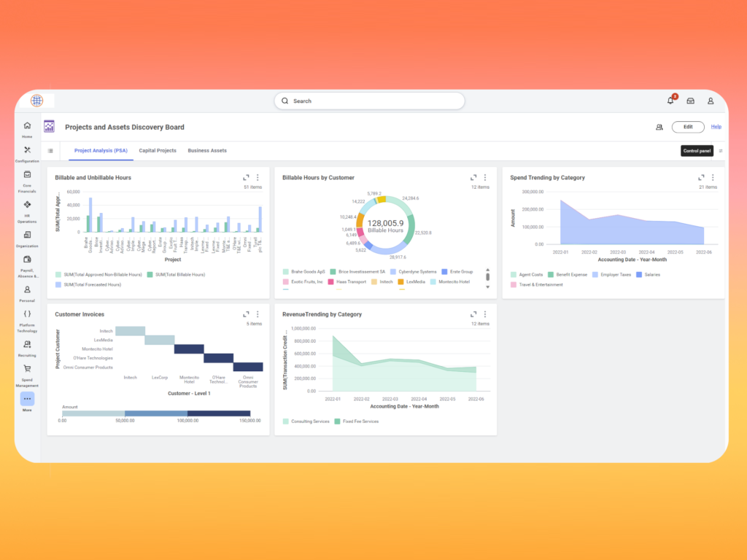Switch to the Capital Projects tab

coord(158,151)
